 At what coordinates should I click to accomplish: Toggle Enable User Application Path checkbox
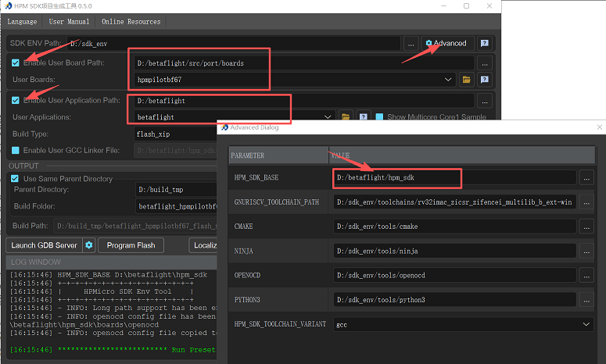[16, 100]
